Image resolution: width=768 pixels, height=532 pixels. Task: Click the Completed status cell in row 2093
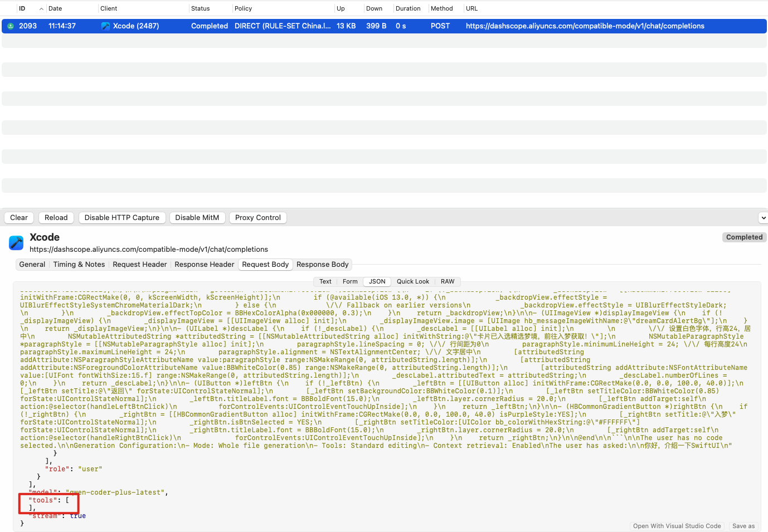[210, 26]
